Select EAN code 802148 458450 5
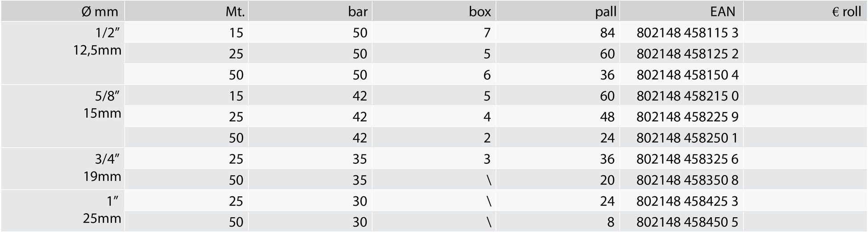The width and height of the screenshot is (868, 232). (x=687, y=222)
